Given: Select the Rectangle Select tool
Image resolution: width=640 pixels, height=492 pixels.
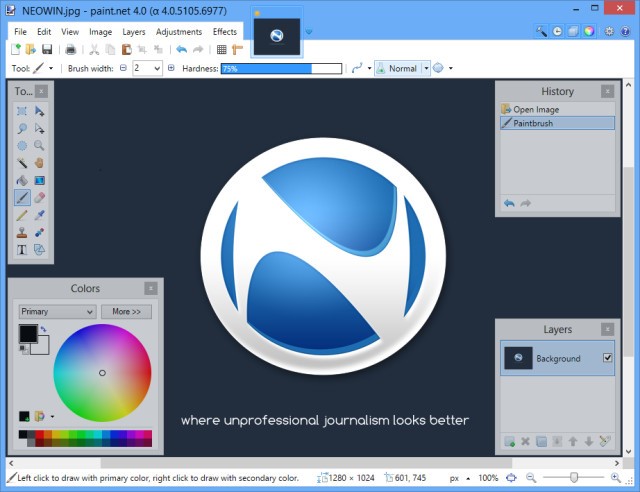Looking at the screenshot, I should click(22, 111).
